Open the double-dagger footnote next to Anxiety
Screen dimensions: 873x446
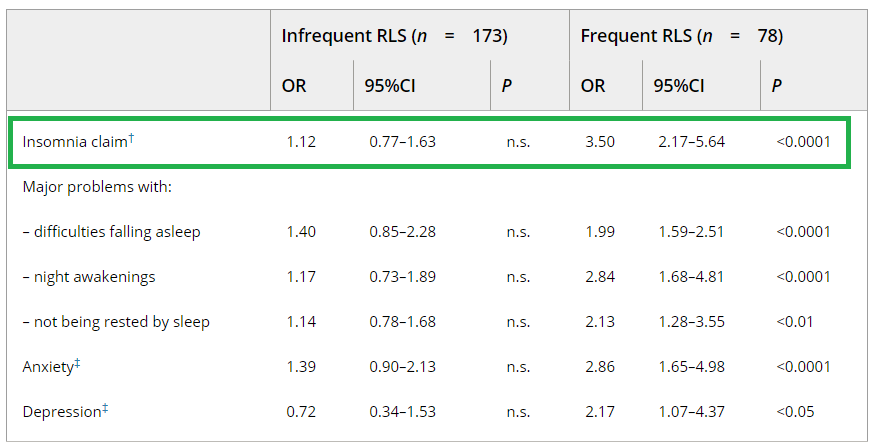click(77, 362)
